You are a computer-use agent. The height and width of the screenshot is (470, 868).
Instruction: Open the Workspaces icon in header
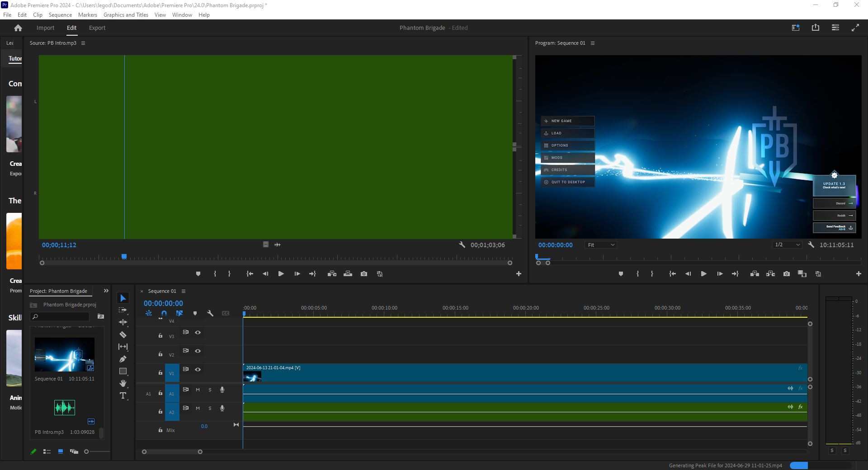coord(796,28)
